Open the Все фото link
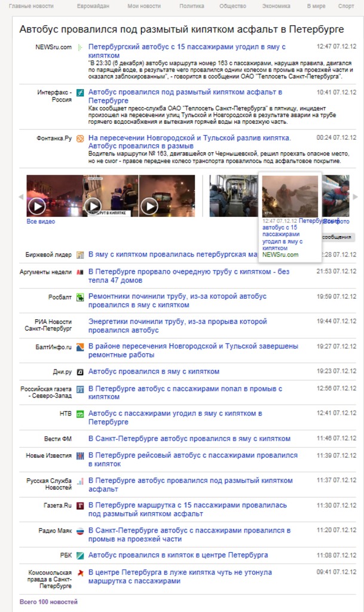This screenshot has height=612, width=364. coord(337,221)
